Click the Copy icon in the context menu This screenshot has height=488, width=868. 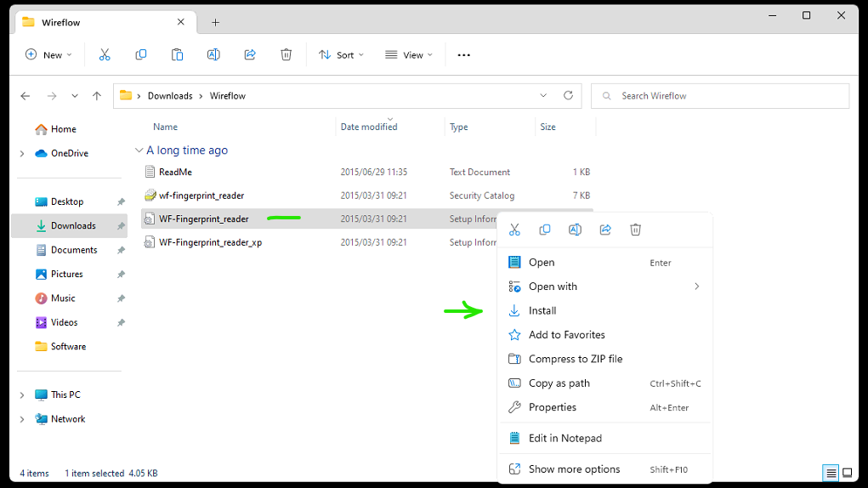(545, 230)
